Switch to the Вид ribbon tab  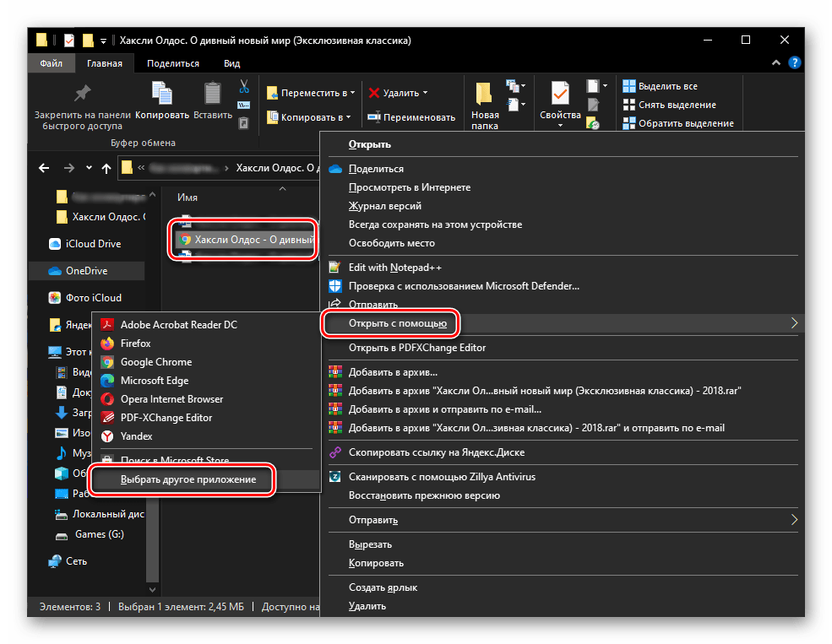(x=232, y=63)
